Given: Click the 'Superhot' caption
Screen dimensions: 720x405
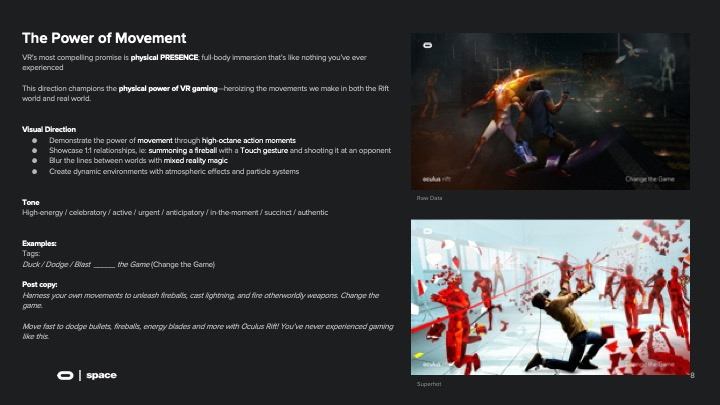Looking at the screenshot, I should pyautogui.click(x=429, y=384).
